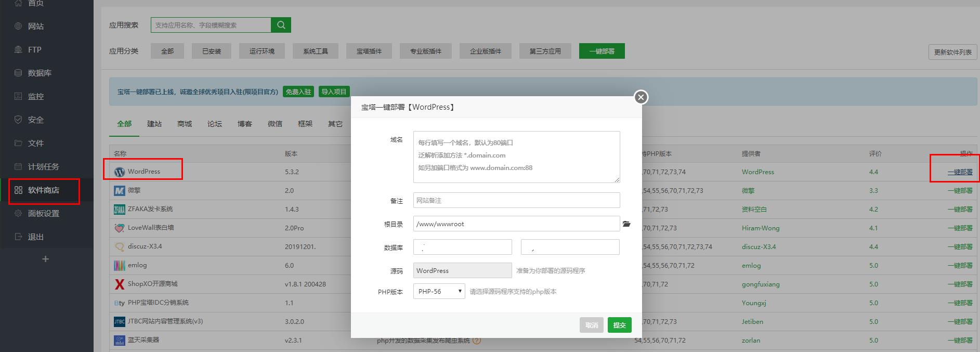Switch to the 博客 tab
The width and height of the screenshot is (980, 352).
coord(245,124)
